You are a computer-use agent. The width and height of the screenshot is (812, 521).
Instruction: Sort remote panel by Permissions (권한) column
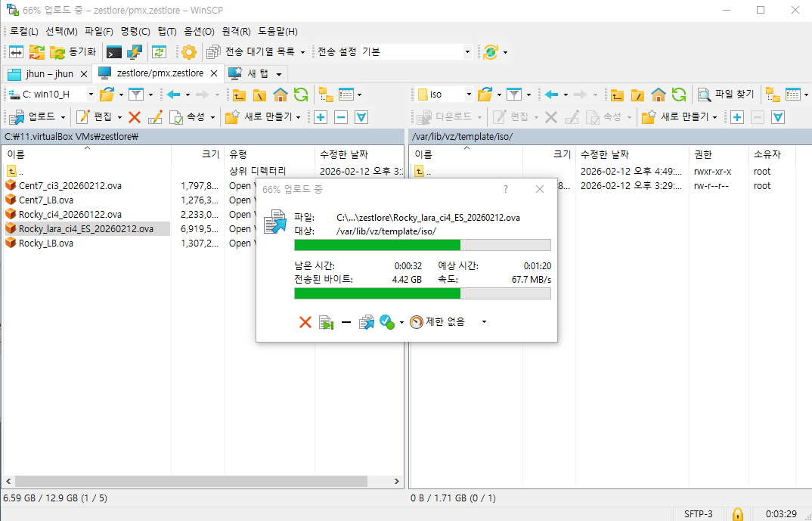point(719,154)
